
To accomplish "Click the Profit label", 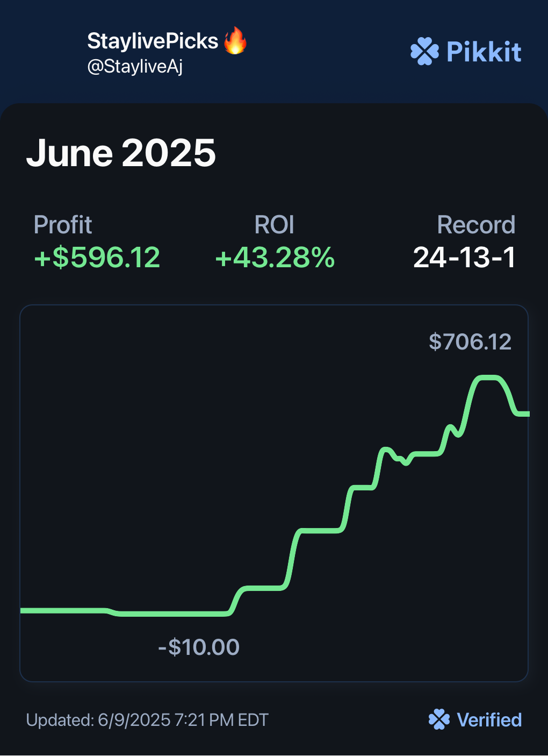I will pos(63,225).
